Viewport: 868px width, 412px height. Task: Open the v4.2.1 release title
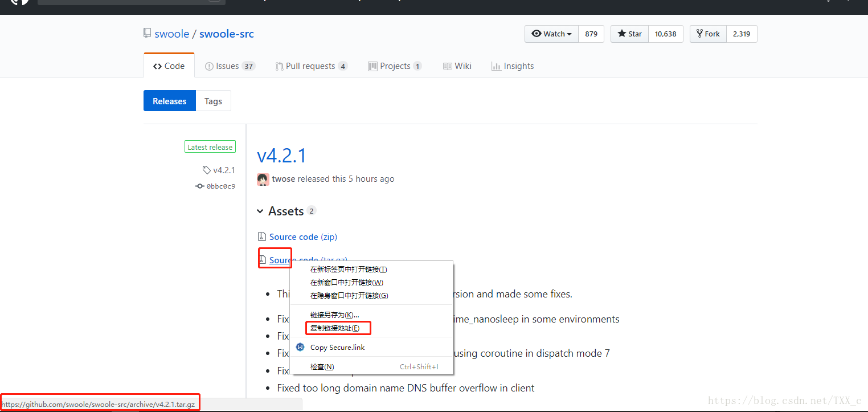point(282,156)
